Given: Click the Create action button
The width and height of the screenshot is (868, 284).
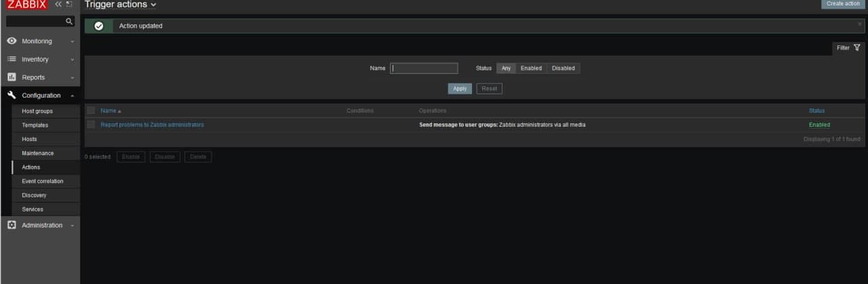Looking at the screenshot, I should pos(843,4).
